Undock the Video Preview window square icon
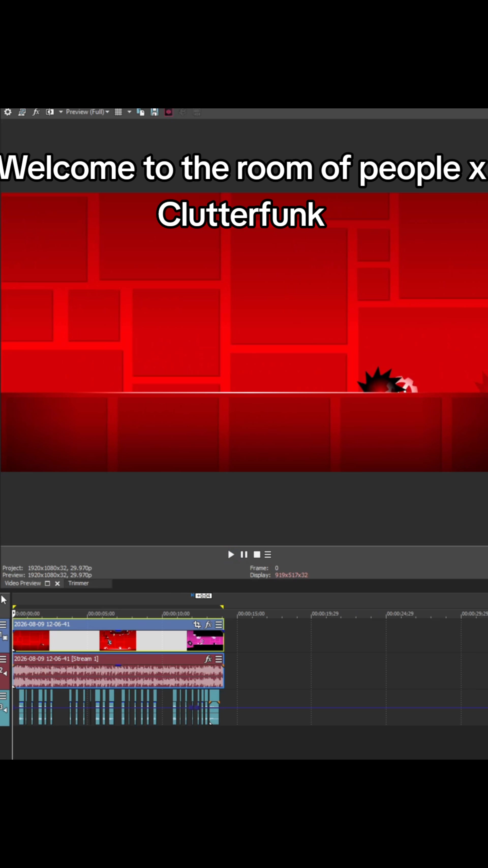Viewport: 488px width, 868px height. [48, 584]
